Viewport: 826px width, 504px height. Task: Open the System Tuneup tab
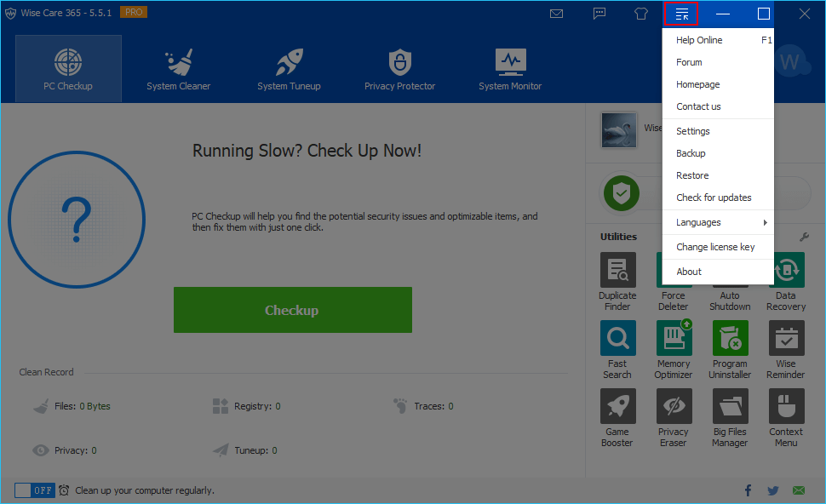289,68
